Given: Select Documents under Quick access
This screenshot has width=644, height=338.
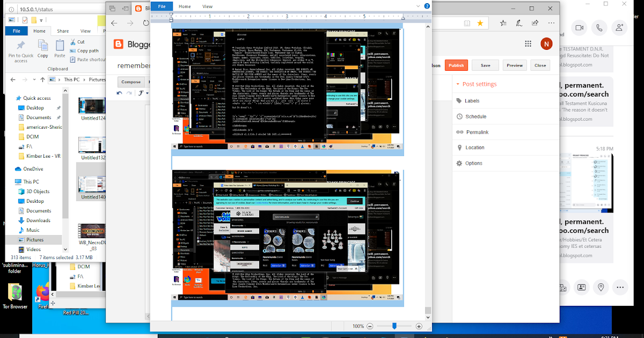Looking at the screenshot, I should [39, 117].
